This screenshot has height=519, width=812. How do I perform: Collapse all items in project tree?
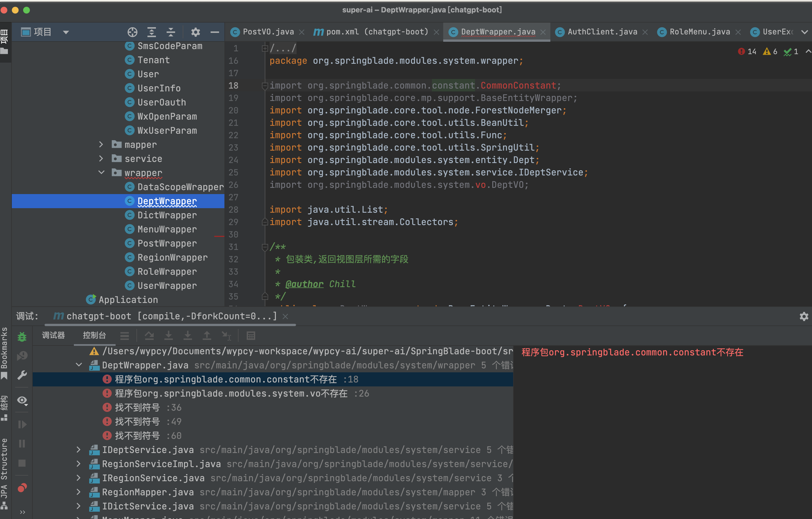click(x=171, y=32)
